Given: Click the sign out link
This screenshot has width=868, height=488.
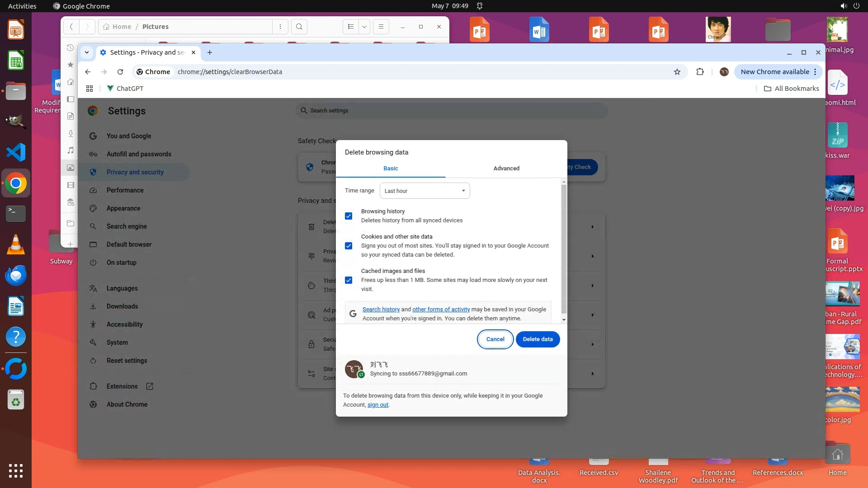Looking at the screenshot, I should click(377, 405).
